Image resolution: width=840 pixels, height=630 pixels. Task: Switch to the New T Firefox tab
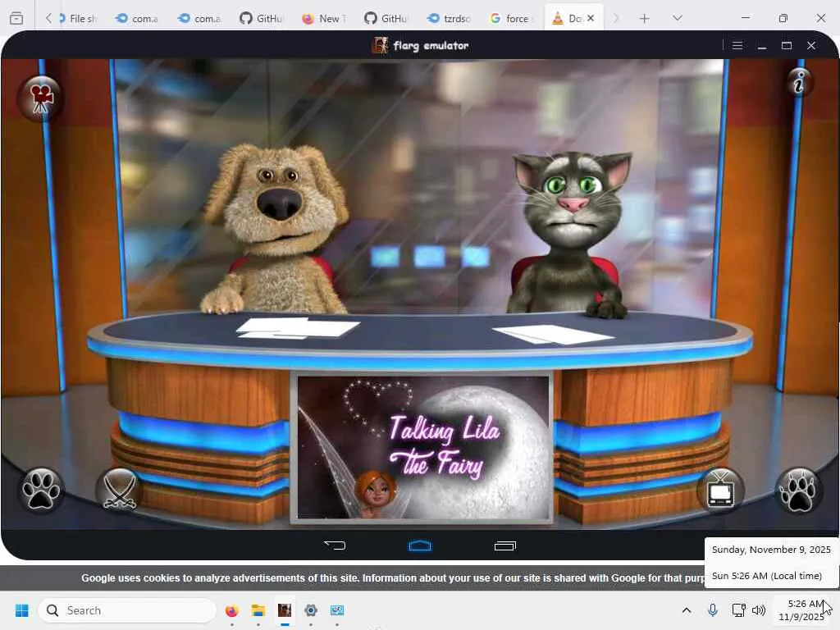(x=323, y=18)
